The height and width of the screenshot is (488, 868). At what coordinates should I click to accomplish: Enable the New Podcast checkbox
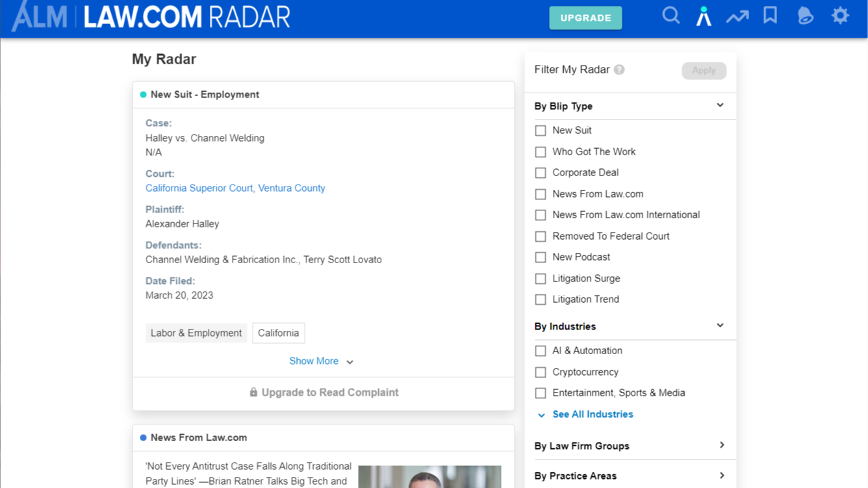(541, 257)
